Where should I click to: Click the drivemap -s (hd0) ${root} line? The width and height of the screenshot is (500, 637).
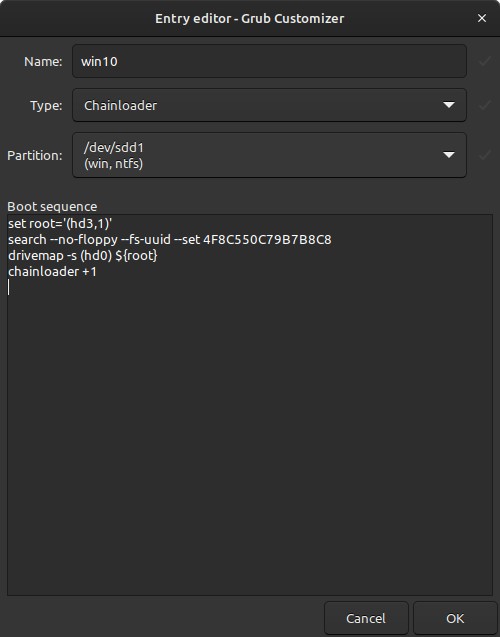pyautogui.click(x=83, y=256)
